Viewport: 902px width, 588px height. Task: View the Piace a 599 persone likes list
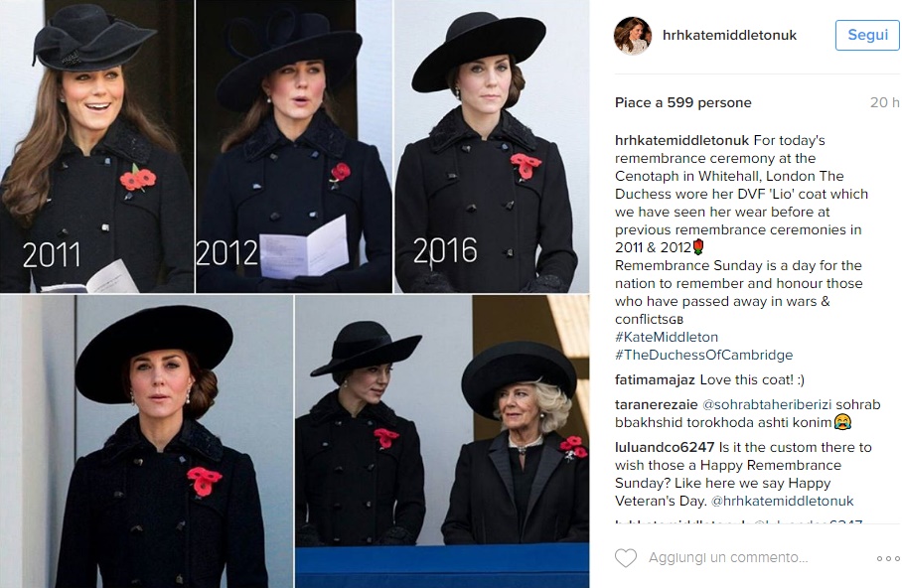[682, 102]
